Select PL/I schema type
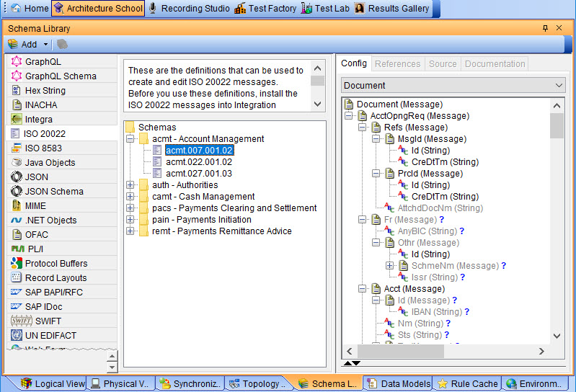The height and width of the screenshot is (392, 576). [x=61, y=249]
